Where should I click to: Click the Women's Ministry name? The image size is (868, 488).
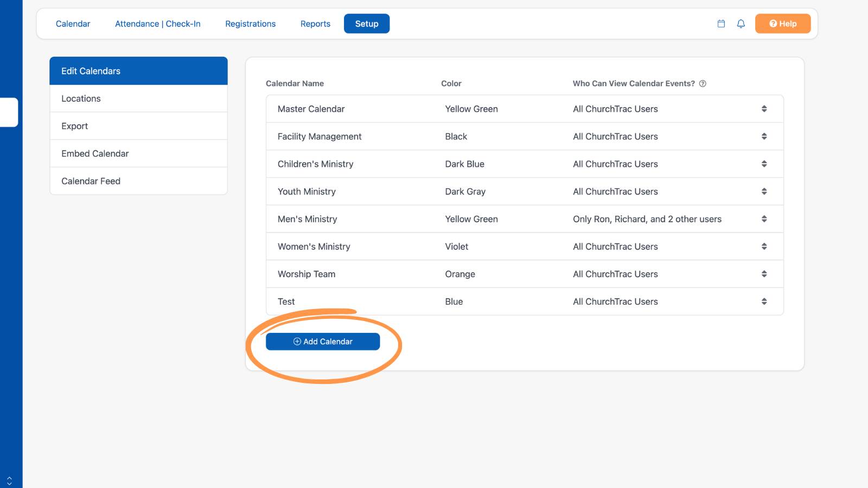point(314,247)
